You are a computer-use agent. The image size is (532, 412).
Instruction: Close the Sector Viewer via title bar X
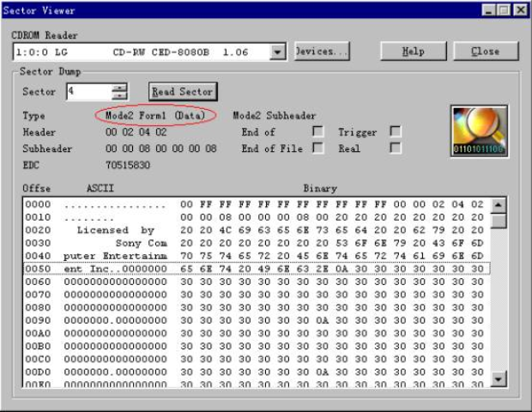pos(520,10)
